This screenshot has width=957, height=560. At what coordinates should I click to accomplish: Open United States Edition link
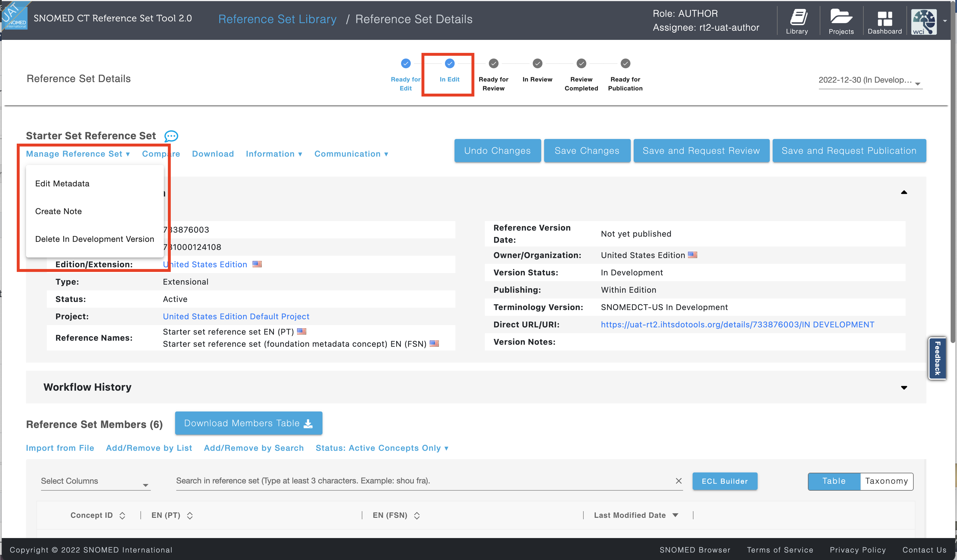pos(205,264)
